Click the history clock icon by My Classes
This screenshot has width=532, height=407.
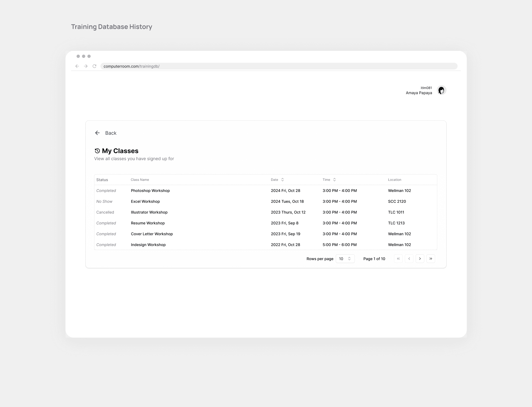[97, 151]
